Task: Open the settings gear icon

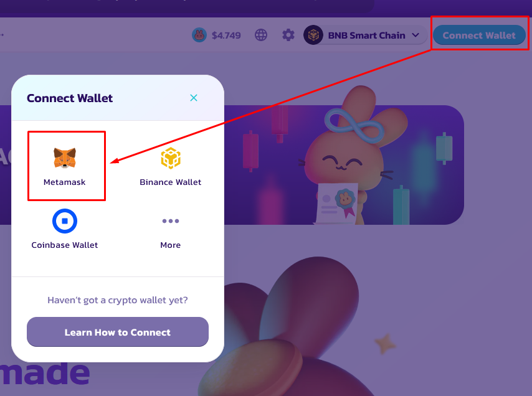Action: (288, 35)
